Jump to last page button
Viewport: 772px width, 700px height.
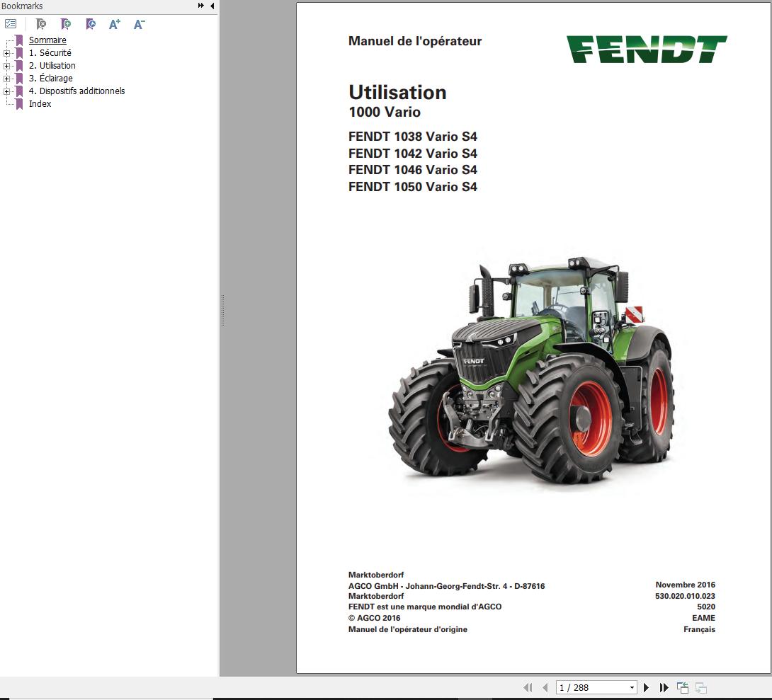(x=664, y=687)
